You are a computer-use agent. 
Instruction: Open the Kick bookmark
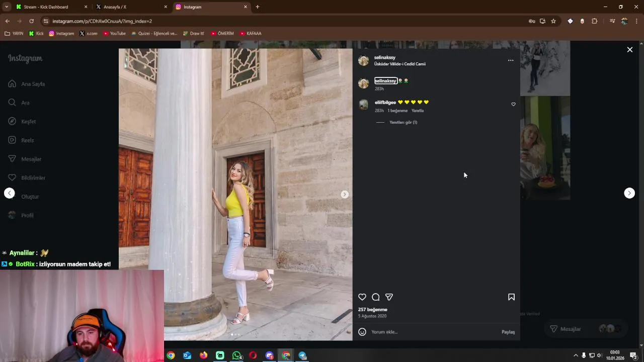coord(36,34)
